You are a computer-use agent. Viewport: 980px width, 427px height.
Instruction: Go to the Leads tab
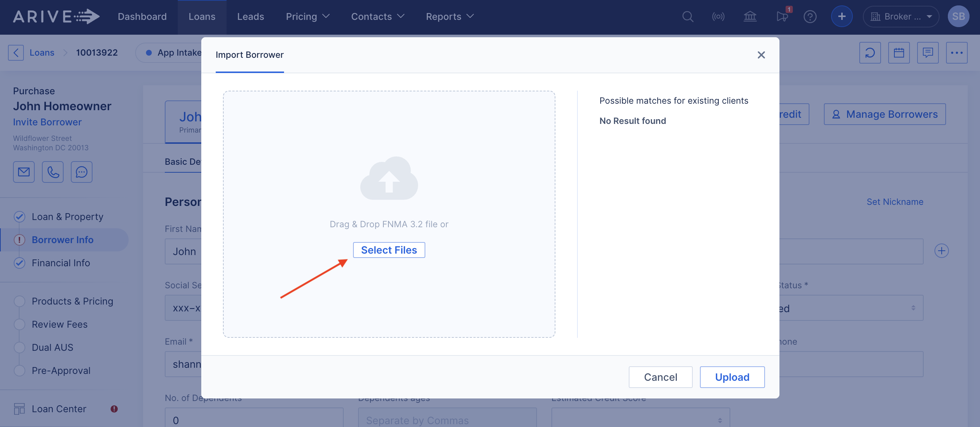click(250, 17)
